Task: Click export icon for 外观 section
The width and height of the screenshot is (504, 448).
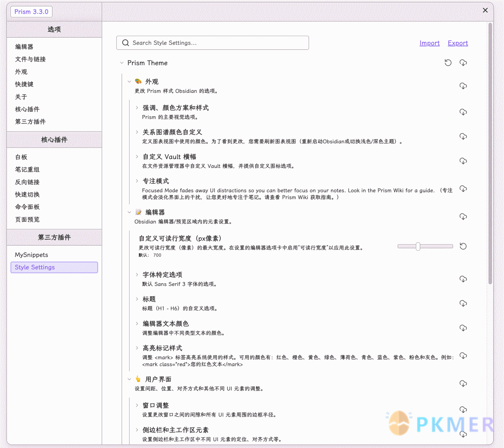Action: [463, 86]
